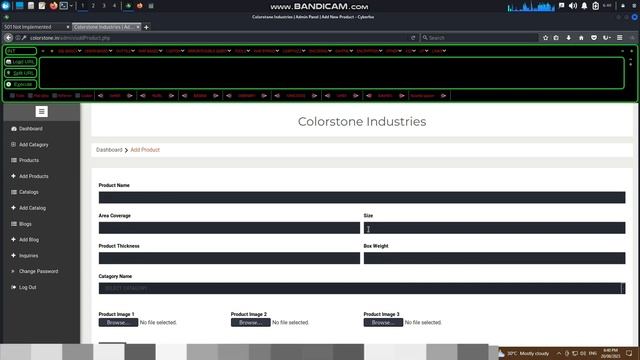Open the browser downloads arrow icon
640x360 pixels.
coord(569,38)
